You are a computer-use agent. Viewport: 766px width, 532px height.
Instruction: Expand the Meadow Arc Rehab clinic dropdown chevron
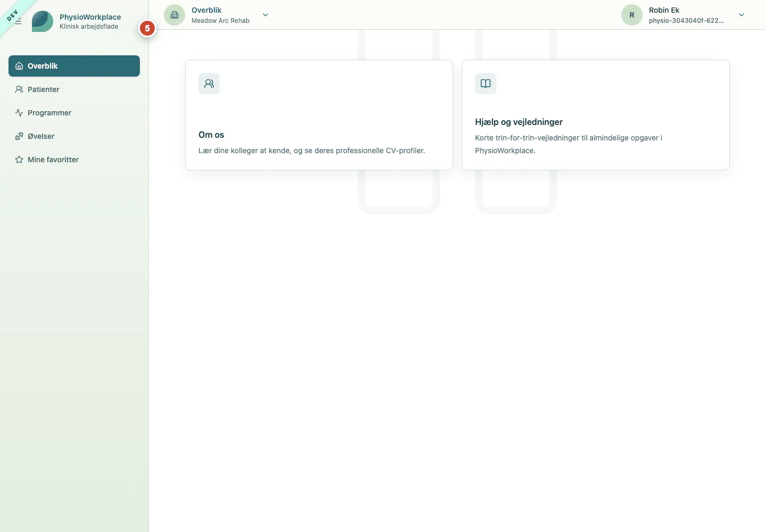click(265, 15)
